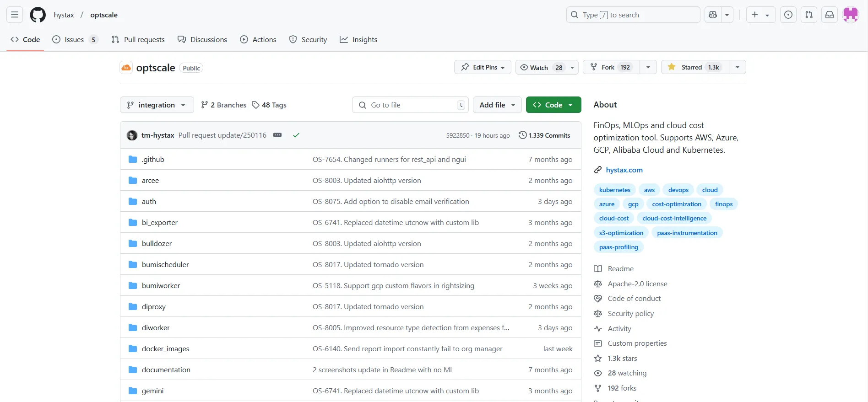This screenshot has width=868, height=402.
Task: Click the Code of conduct heart icon
Action: pyautogui.click(x=598, y=299)
